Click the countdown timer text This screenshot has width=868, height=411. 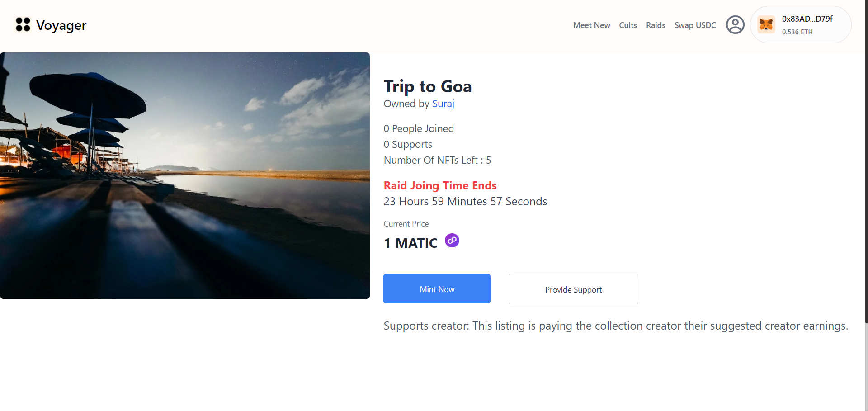pyautogui.click(x=465, y=202)
